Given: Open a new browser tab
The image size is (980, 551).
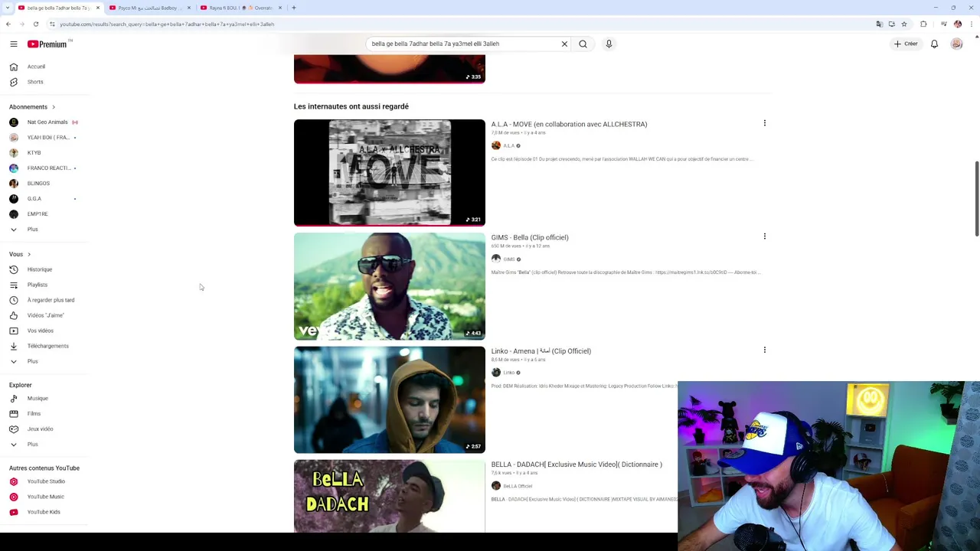Looking at the screenshot, I should tap(294, 8).
